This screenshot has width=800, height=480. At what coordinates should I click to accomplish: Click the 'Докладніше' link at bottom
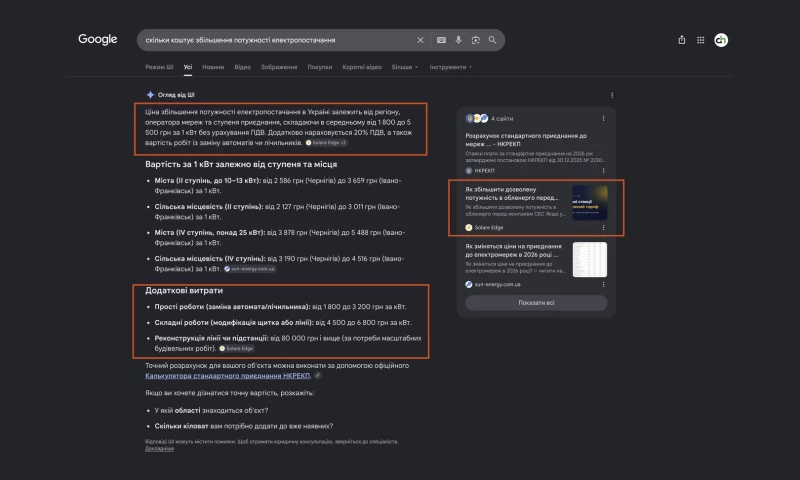click(159, 448)
